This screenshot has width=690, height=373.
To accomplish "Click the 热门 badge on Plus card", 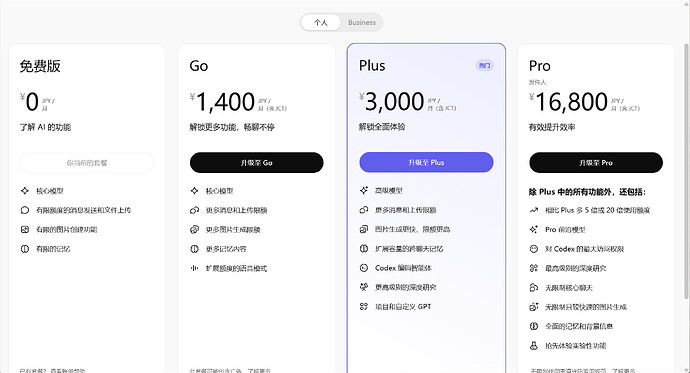I will (484, 66).
